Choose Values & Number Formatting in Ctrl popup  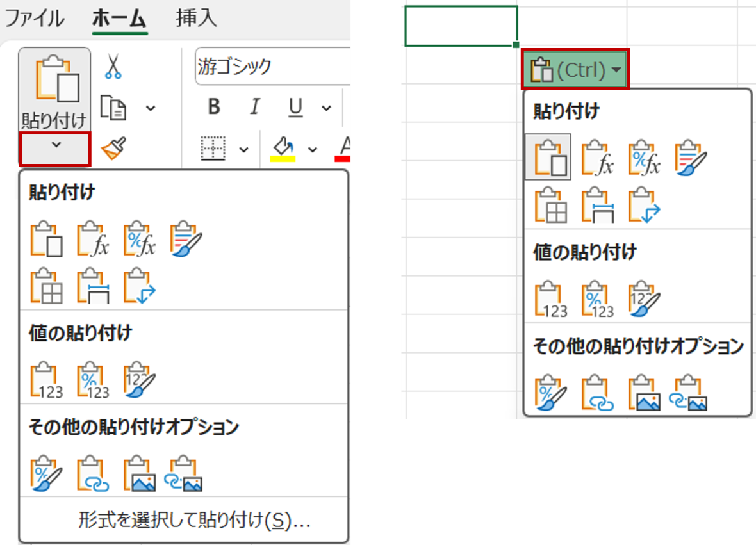pyautogui.click(x=597, y=299)
